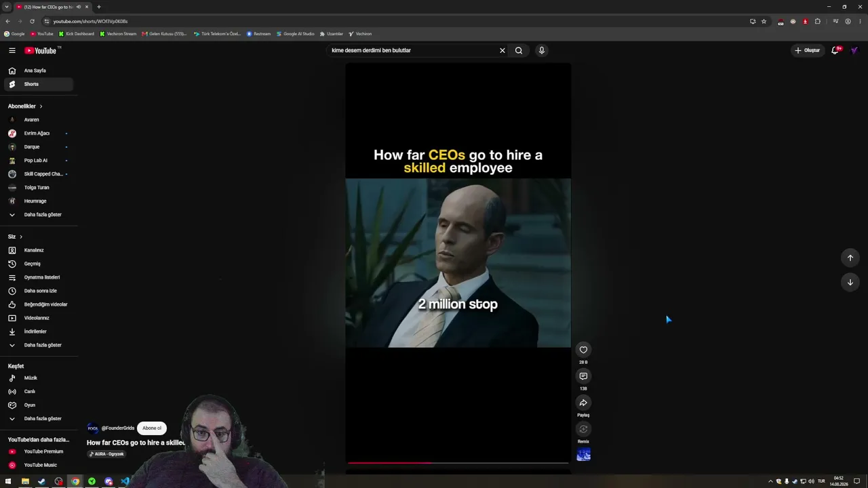Subscribe with the Abone ol button
868x488 pixels.
pyautogui.click(x=152, y=428)
